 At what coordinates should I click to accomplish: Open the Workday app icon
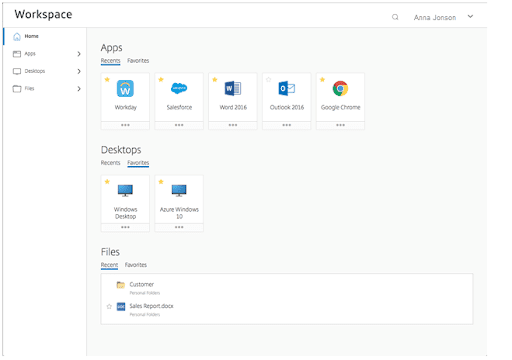tap(125, 88)
